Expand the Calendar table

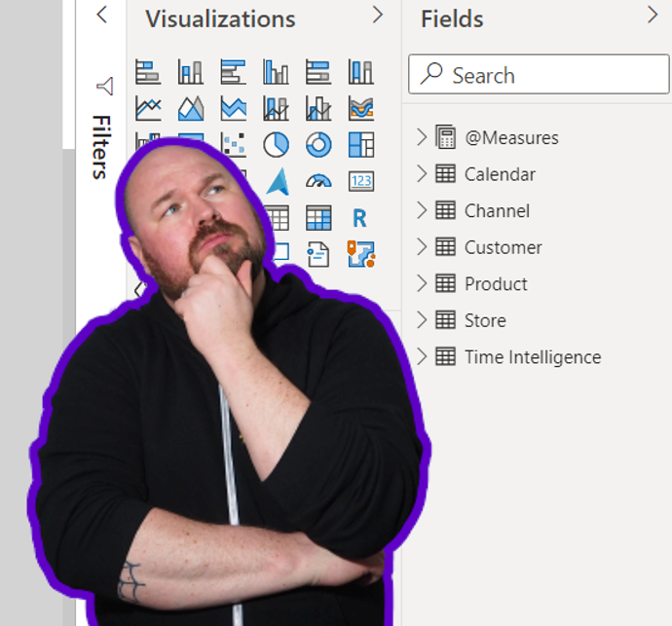[x=422, y=174]
